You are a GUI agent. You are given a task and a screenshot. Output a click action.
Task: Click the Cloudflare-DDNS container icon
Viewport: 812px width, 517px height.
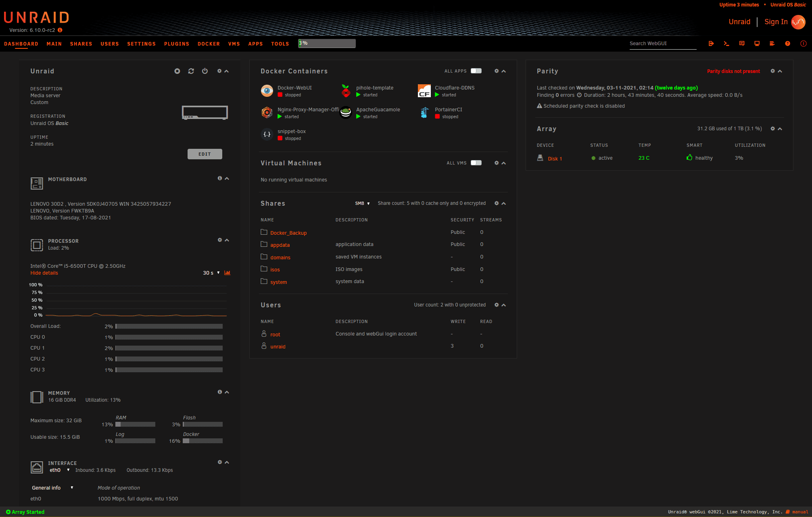coord(424,91)
